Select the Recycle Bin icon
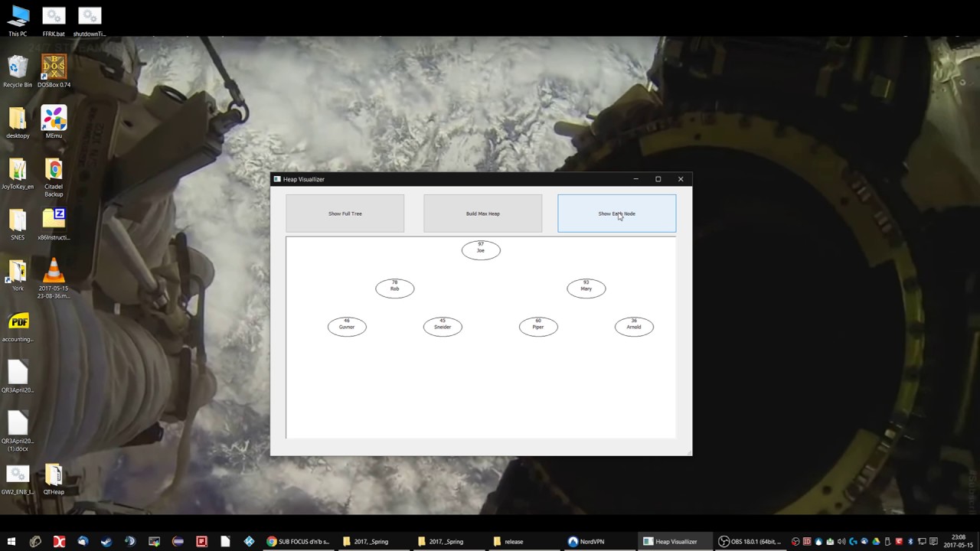This screenshot has width=980, height=551. coord(18,71)
